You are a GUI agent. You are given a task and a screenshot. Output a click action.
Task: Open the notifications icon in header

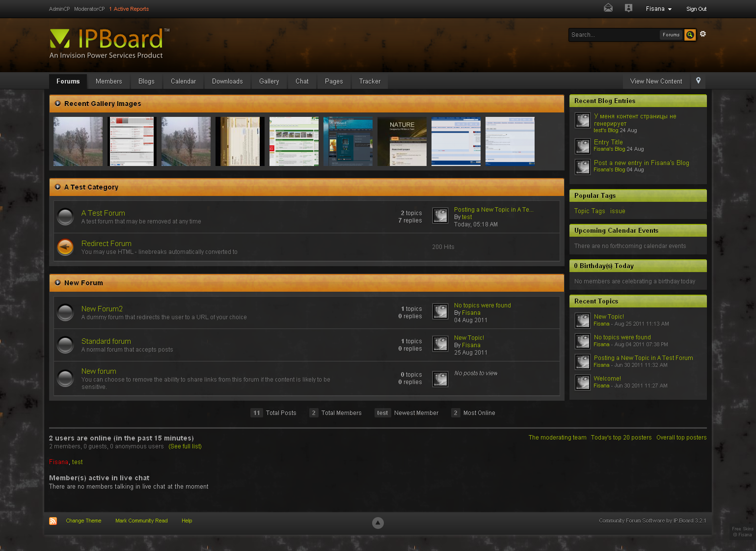coord(628,8)
